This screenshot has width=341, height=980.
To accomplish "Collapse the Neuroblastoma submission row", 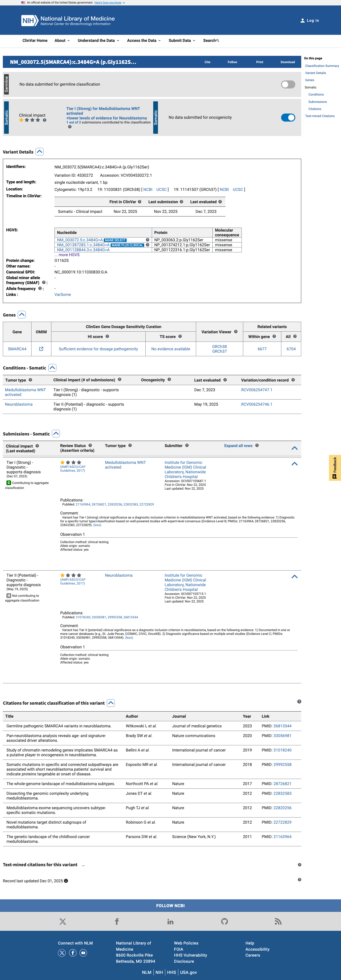I will pyautogui.click(x=295, y=577).
